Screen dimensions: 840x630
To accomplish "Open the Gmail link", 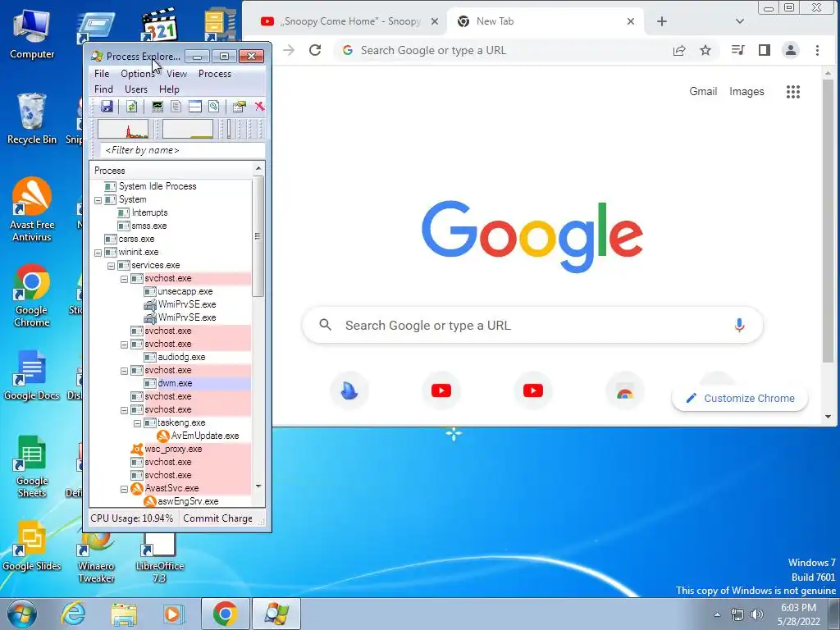I will pyautogui.click(x=703, y=92).
